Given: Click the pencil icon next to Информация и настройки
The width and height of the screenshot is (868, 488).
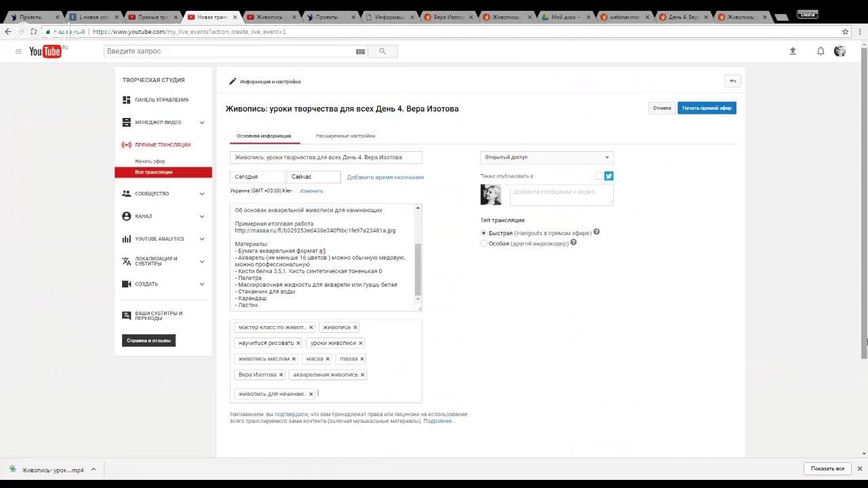Looking at the screenshot, I should click(x=233, y=81).
